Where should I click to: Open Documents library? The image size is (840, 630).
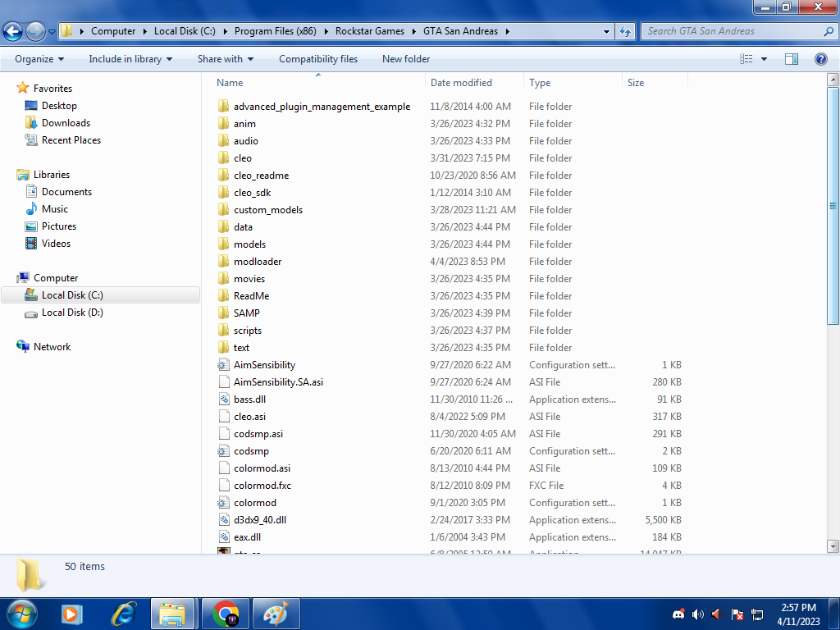click(x=59, y=192)
